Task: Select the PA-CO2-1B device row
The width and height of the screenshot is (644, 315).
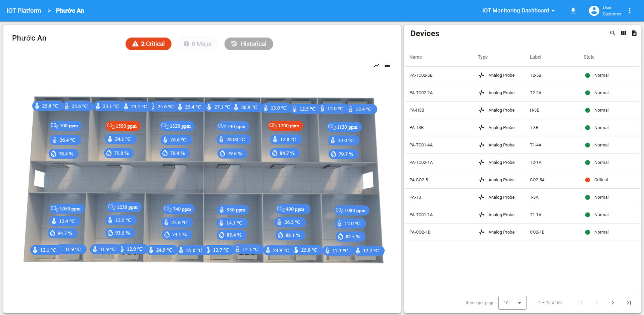Action: (x=523, y=232)
